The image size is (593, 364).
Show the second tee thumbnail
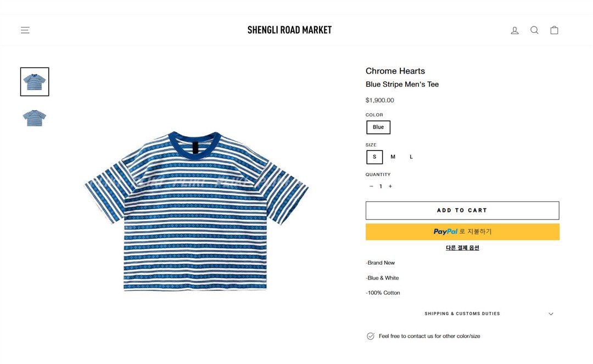pos(35,117)
